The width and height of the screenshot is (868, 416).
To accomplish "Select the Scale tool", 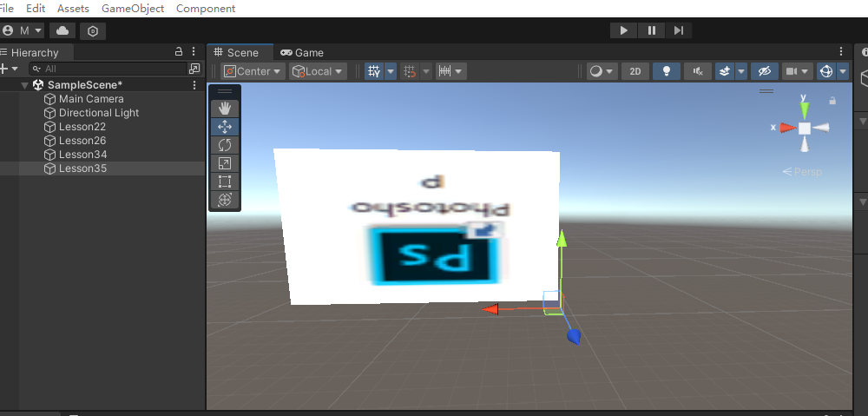I will coord(225,163).
